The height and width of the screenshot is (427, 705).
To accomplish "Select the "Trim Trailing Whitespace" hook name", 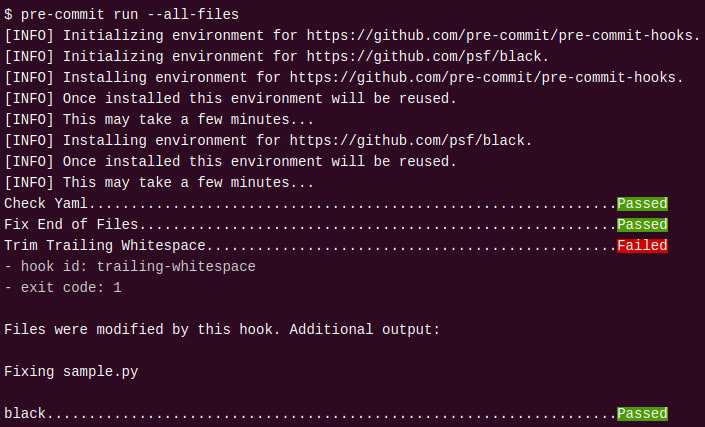I will (105, 246).
